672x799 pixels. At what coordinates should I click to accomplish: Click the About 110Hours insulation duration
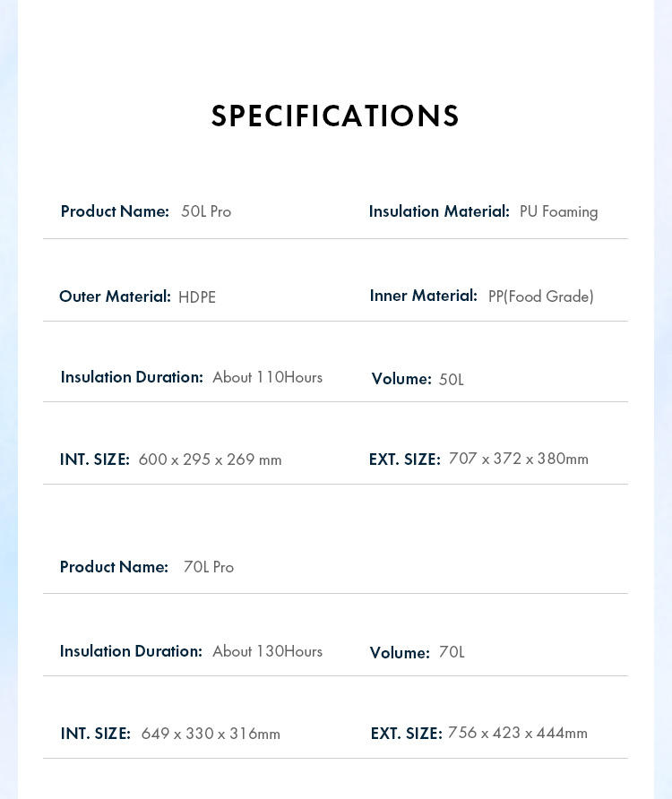(267, 377)
